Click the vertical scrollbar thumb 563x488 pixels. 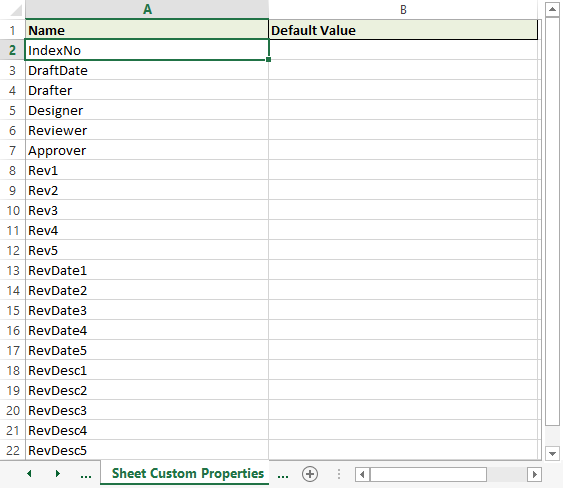552,221
